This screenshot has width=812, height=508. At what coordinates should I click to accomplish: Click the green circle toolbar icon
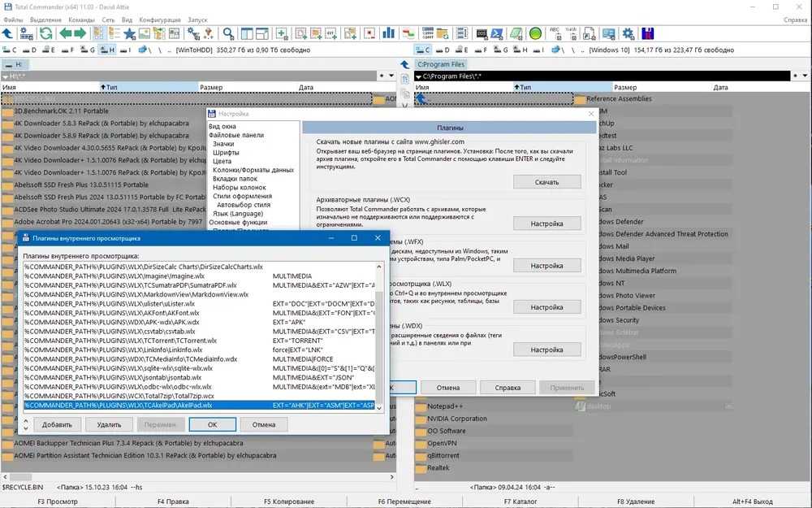[x=535, y=33]
